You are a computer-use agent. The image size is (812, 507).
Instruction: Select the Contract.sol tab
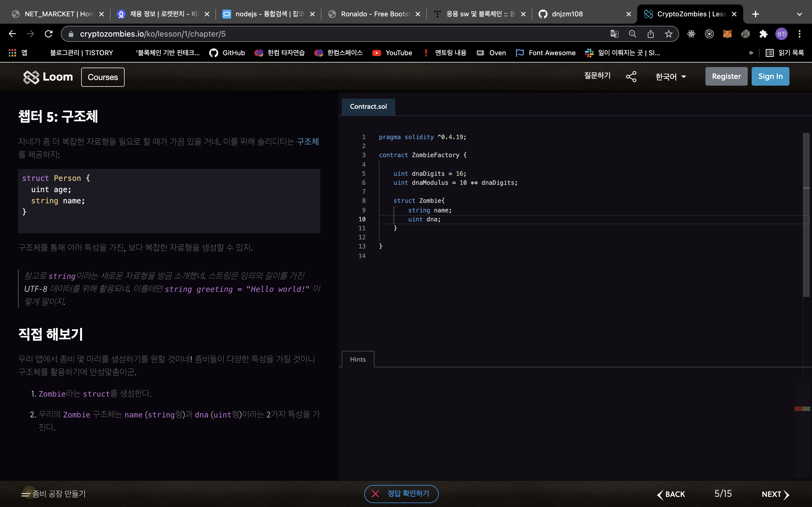coord(368,107)
